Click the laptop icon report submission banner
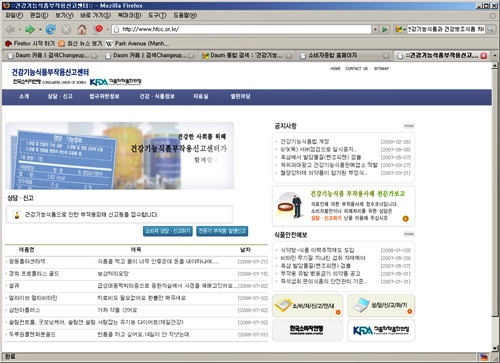The width and height of the screenshot is (500, 363). (x=381, y=305)
